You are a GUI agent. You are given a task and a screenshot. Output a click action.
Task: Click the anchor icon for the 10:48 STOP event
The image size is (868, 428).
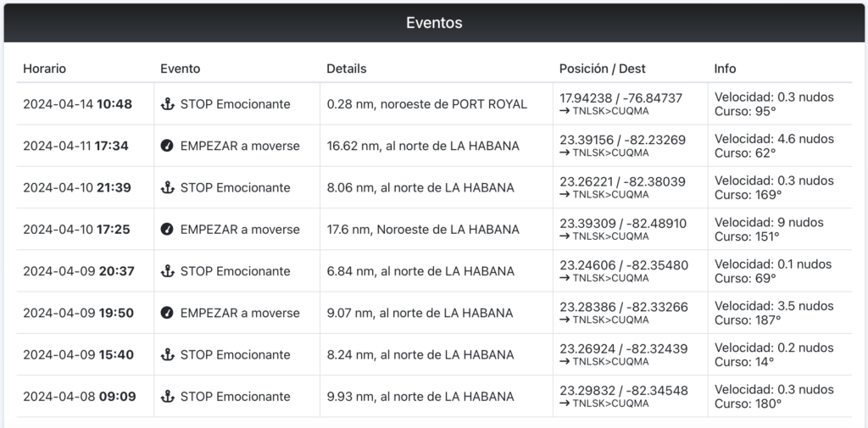[x=167, y=104]
